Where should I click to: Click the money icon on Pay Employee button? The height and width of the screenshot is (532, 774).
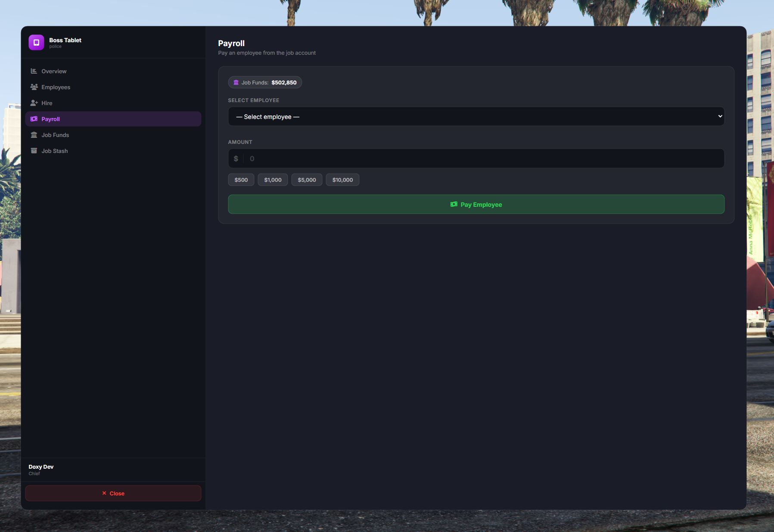(x=454, y=204)
